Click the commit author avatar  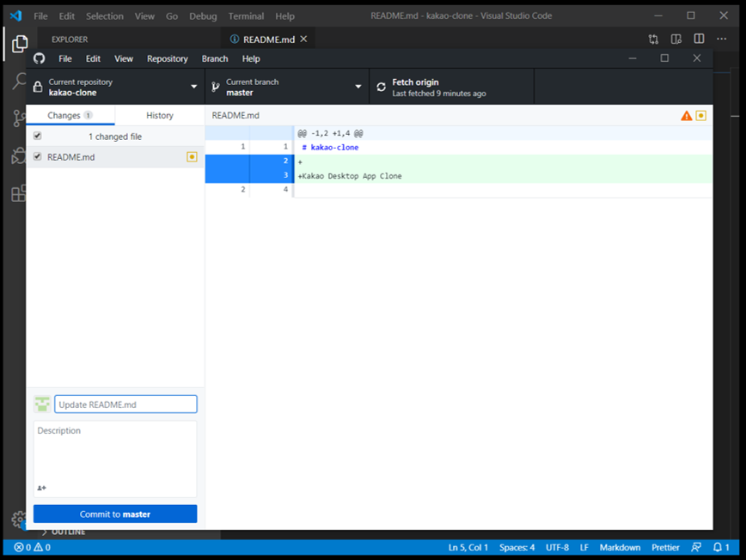click(x=42, y=404)
